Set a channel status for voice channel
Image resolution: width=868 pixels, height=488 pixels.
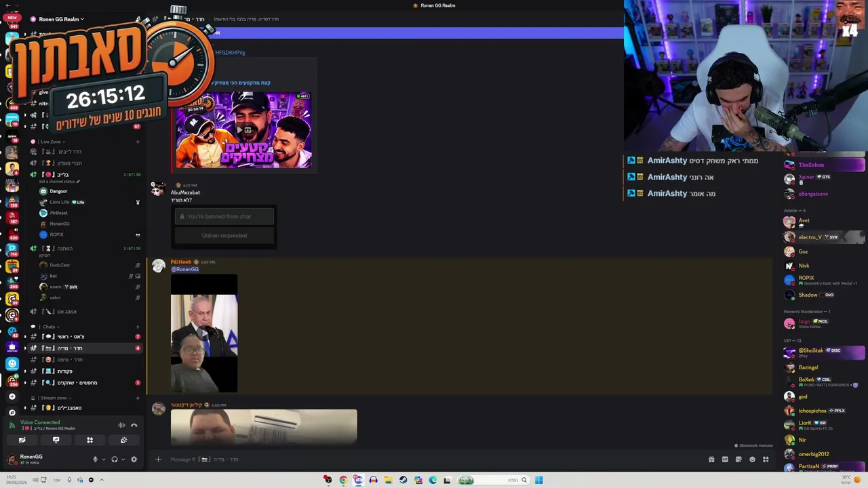[60, 182]
